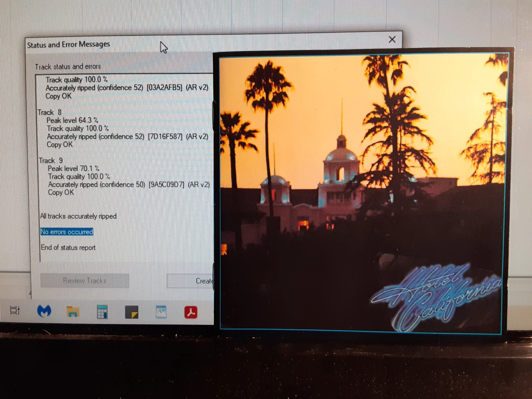The width and height of the screenshot is (532, 399).
Task: Select the 'Track 8' heading line
Action: 50,112
